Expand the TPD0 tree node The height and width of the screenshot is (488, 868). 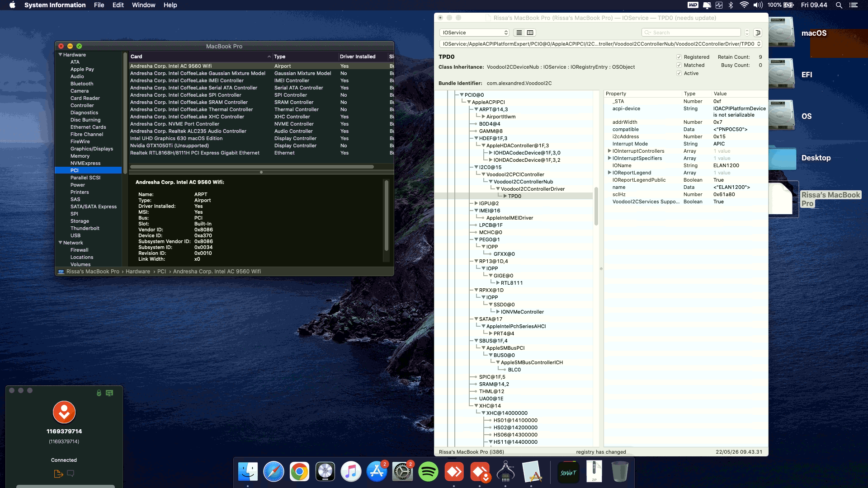(x=505, y=196)
